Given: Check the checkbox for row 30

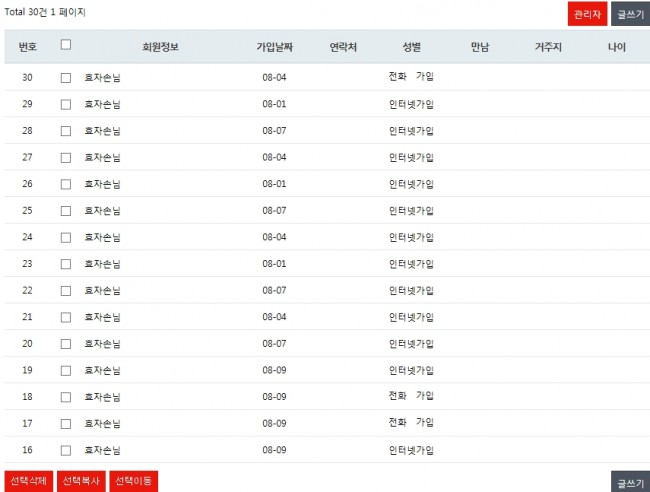Looking at the screenshot, I should pyautogui.click(x=66, y=78).
